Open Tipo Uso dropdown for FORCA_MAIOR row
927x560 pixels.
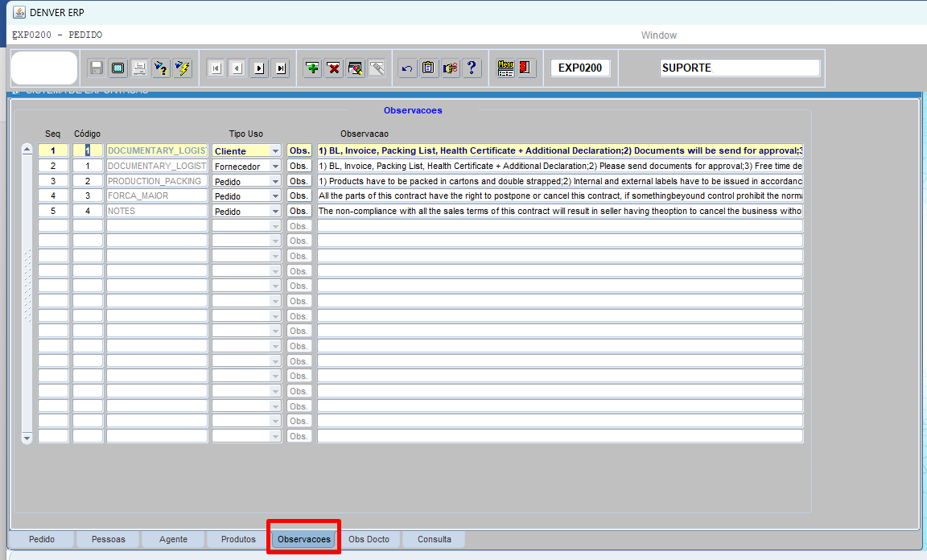(275, 196)
